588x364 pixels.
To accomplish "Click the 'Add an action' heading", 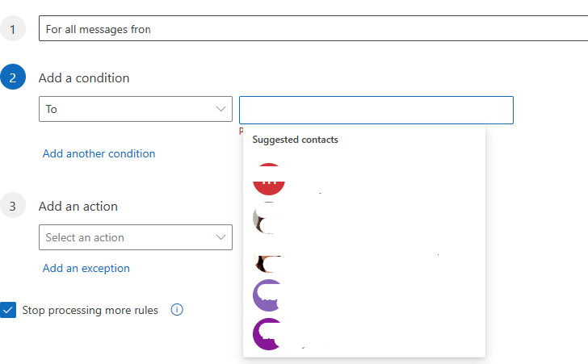I will click(x=78, y=207).
